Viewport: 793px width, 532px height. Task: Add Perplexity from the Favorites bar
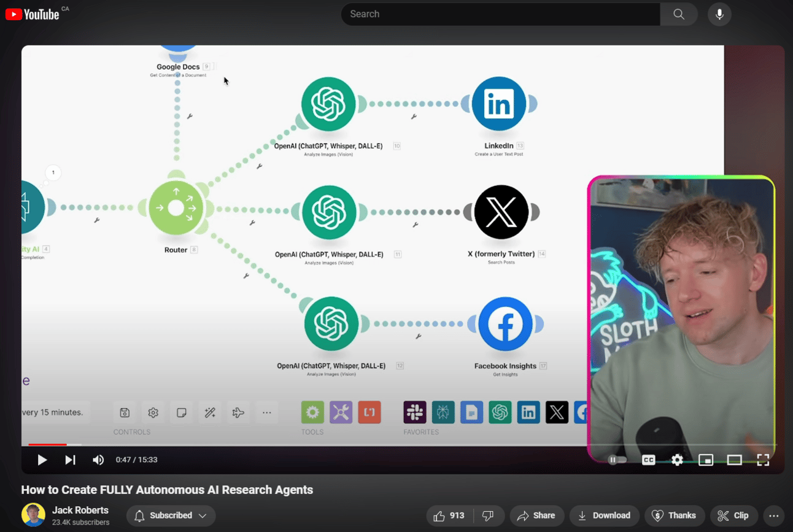coord(443,412)
